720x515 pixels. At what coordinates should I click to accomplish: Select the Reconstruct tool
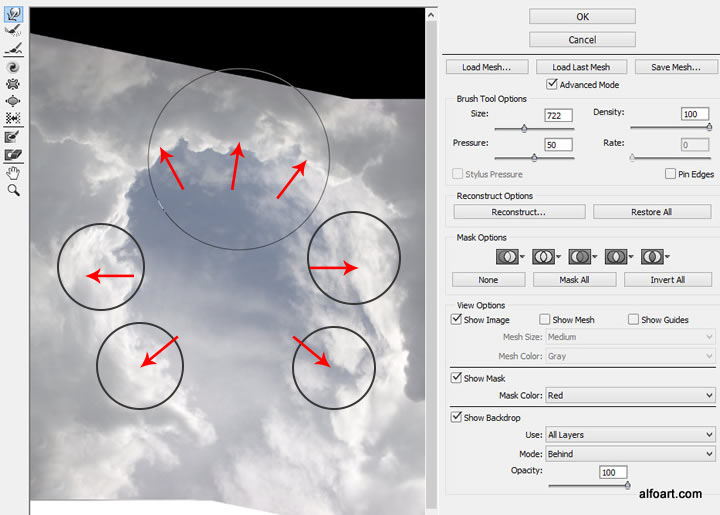(x=14, y=30)
